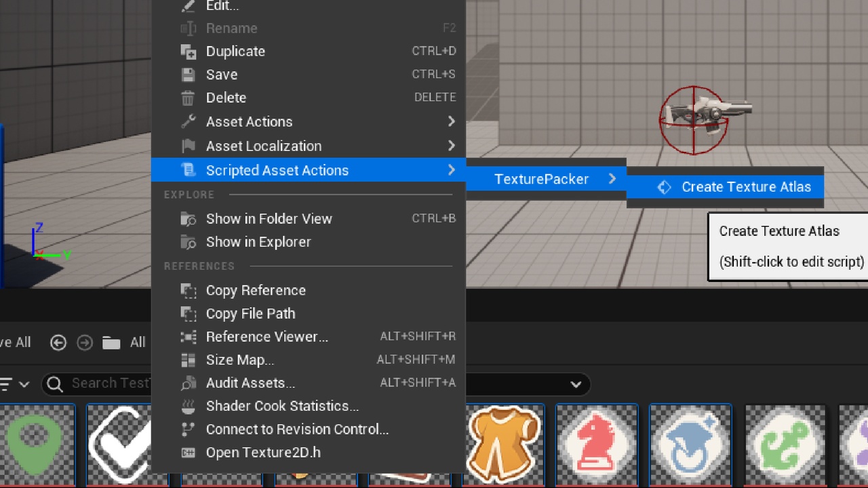Open Asset Actions menu entry

point(309,122)
